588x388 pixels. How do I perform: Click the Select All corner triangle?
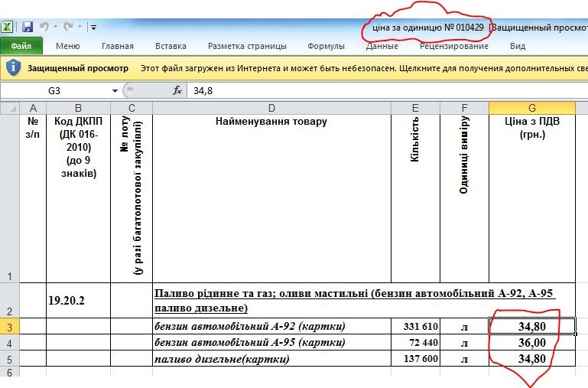click(10, 108)
